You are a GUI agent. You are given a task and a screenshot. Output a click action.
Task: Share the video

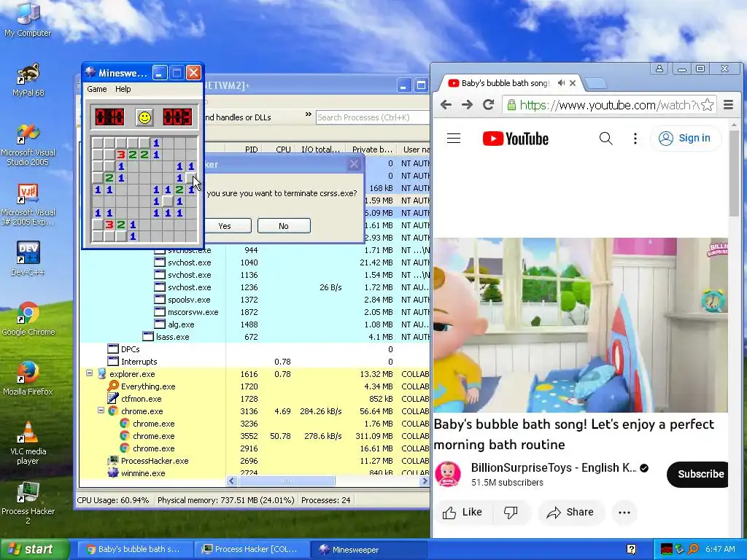[x=570, y=513]
